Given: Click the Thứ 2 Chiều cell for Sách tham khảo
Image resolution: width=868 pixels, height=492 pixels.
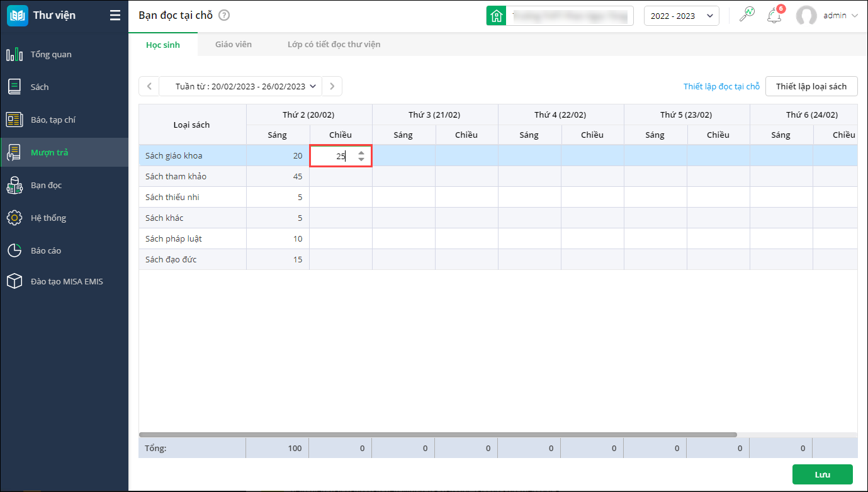Looking at the screenshot, I should 341,177.
